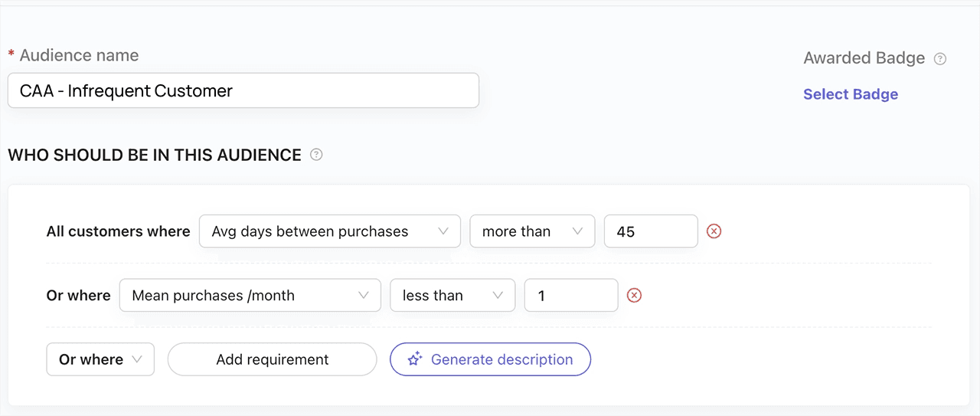
Task: Open the Avg days between purchases dropdown
Action: (329, 231)
